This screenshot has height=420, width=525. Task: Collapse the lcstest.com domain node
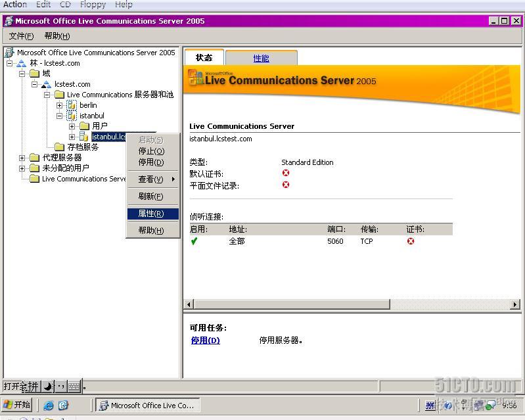34,84
